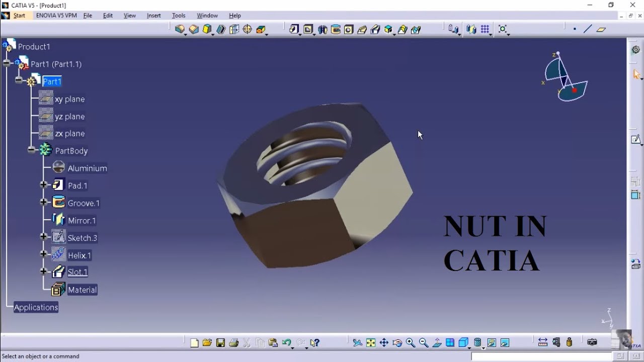Open the Edit menu

tap(108, 16)
